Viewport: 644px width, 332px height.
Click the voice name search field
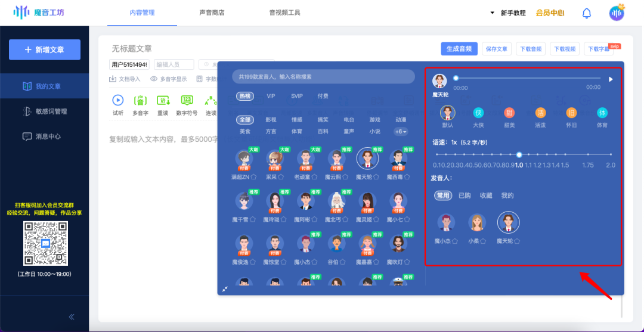pos(324,77)
